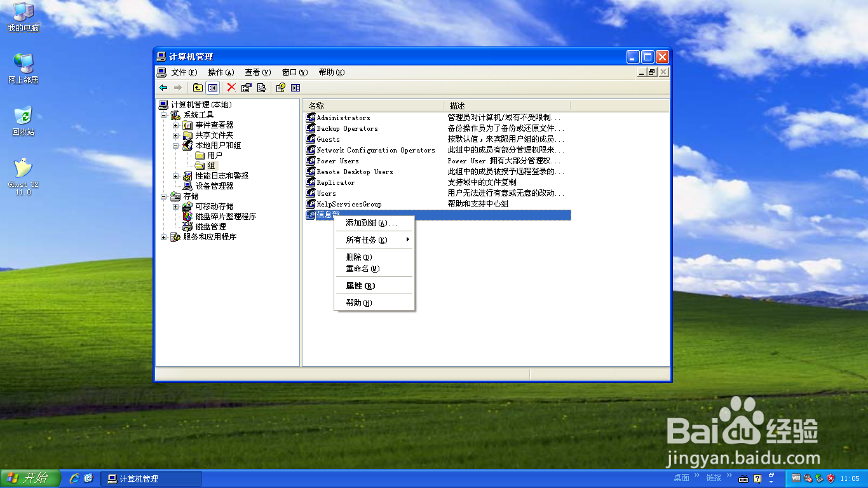This screenshot has width=868, height=488.
Task: Sort by the 描述 column header
Action: [506, 105]
